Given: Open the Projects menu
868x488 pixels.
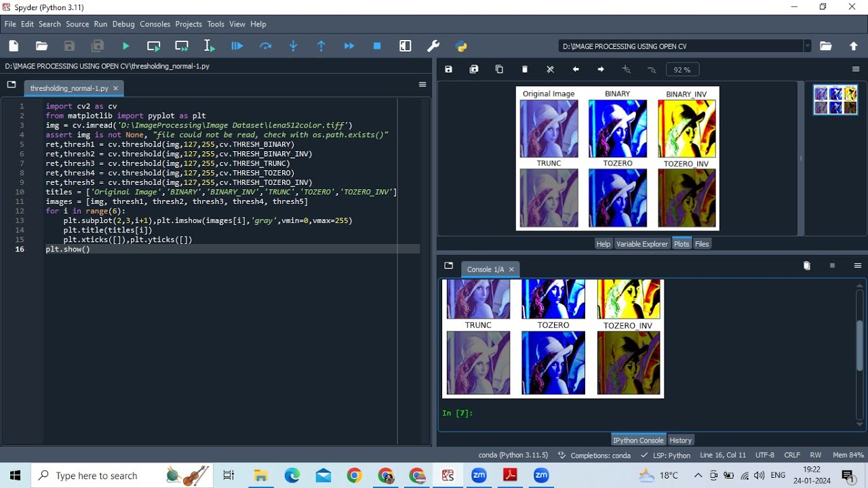Looking at the screenshot, I should pos(189,24).
